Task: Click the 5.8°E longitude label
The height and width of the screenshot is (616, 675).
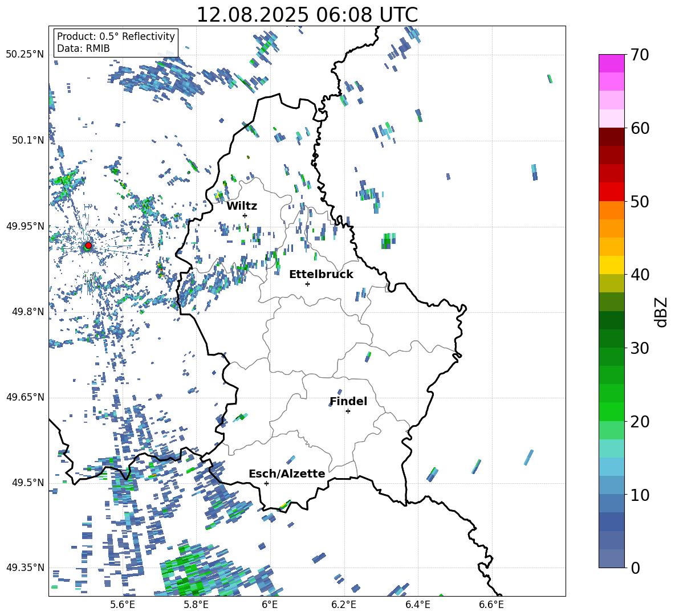Action: (196, 605)
